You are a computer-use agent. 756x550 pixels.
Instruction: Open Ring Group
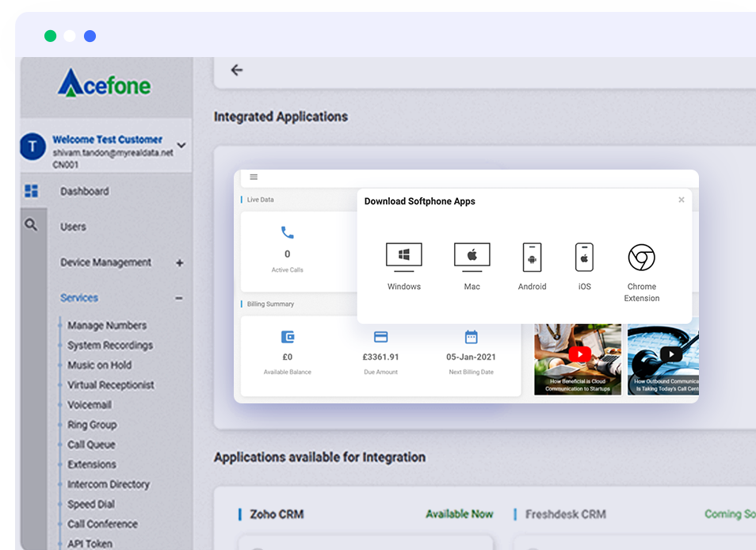point(92,425)
